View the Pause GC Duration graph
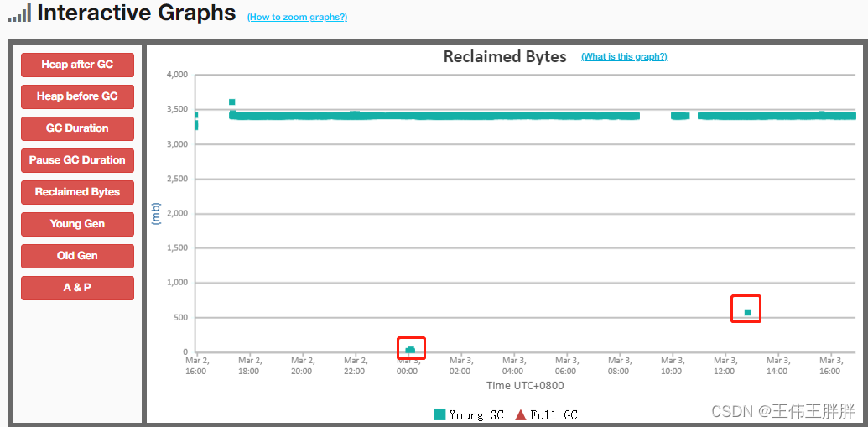This screenshot has height=427, width=868. point(77,160)
